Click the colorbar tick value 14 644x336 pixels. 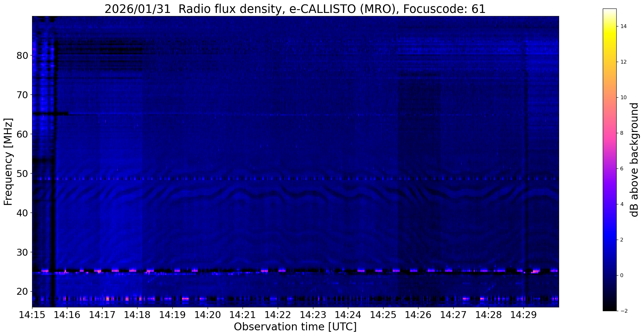tap(623, 26)
